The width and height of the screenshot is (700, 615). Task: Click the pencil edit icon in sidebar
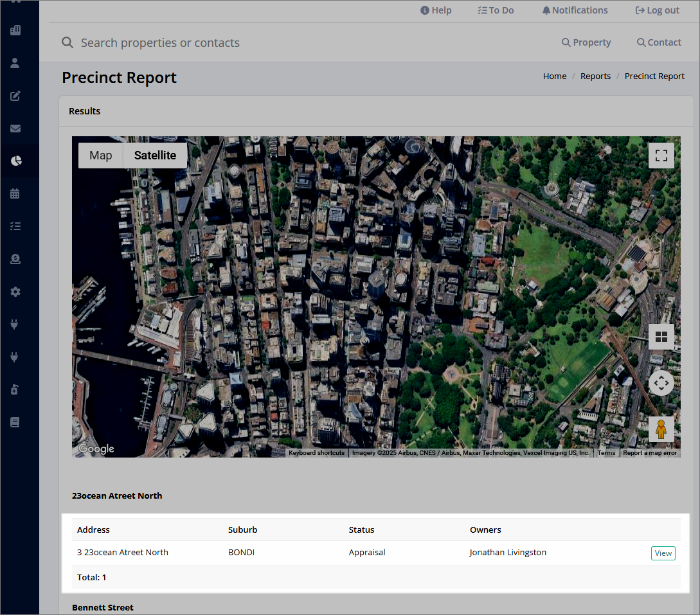click(x=15, y=96)
